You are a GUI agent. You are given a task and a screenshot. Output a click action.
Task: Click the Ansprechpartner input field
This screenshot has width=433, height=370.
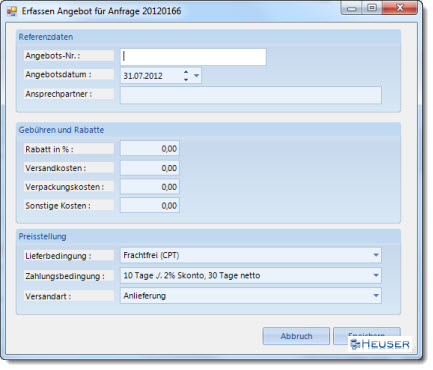tap(251, 95)
